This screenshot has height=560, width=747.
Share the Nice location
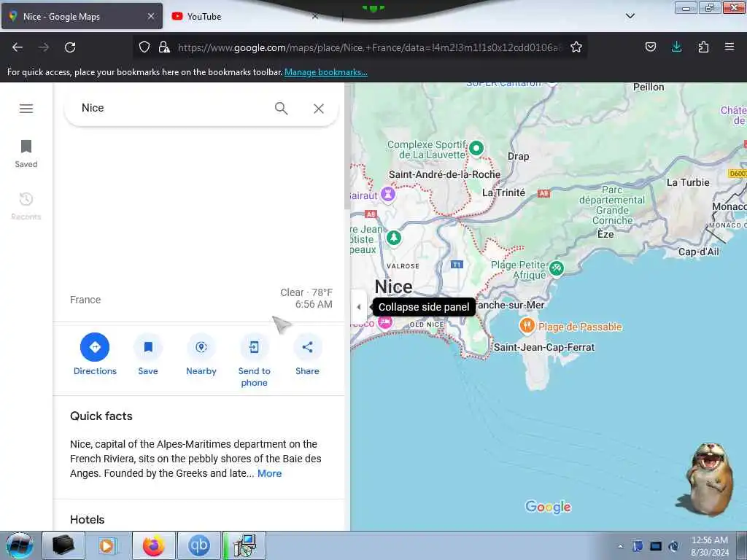[x=307, y=354]
